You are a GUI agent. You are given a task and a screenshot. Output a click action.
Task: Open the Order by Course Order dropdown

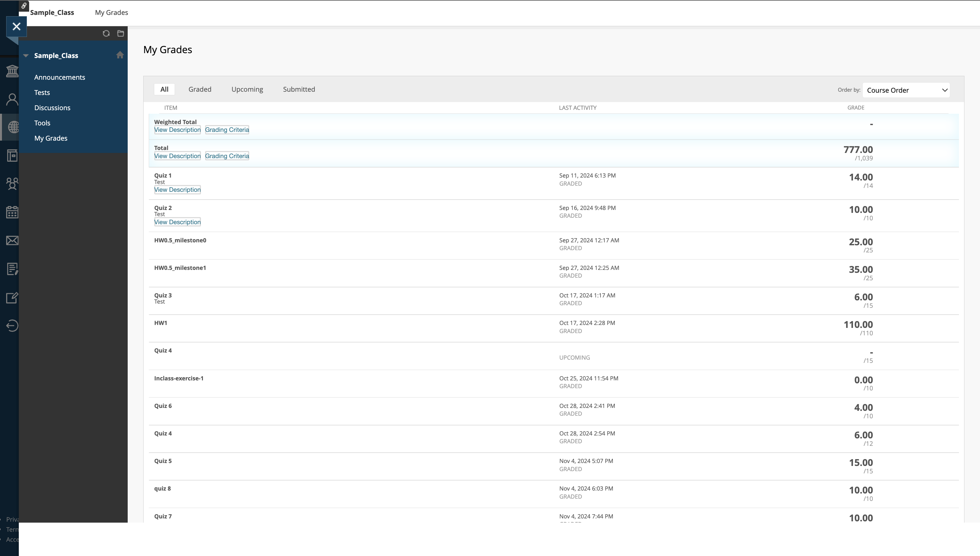pyautogui.click(x=906, y=90)
